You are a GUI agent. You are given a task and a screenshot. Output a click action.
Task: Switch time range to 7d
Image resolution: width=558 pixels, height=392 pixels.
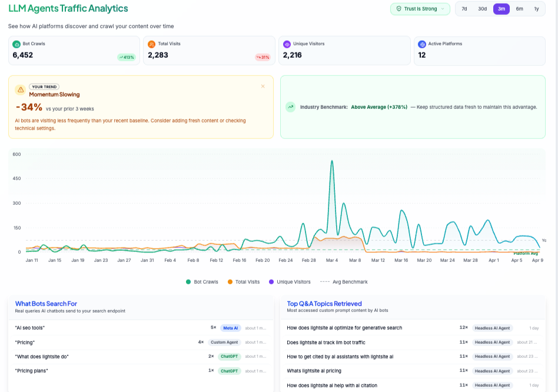(x=464, y=9)
